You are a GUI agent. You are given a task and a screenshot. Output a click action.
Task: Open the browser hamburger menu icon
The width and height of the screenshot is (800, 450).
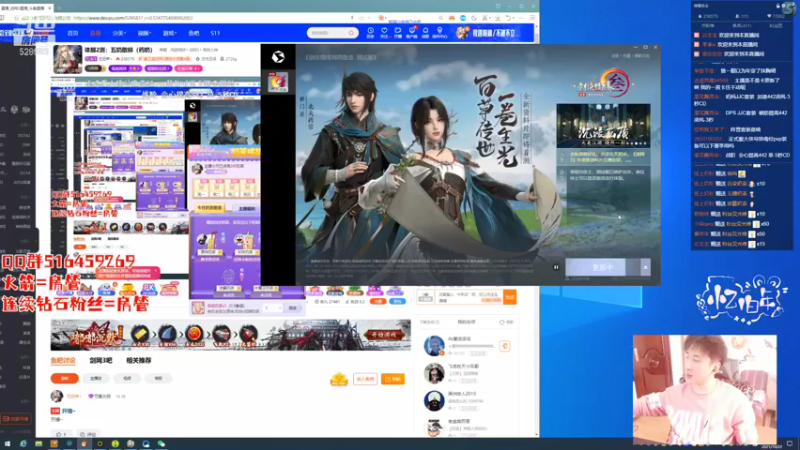click(x=532, y=18)
